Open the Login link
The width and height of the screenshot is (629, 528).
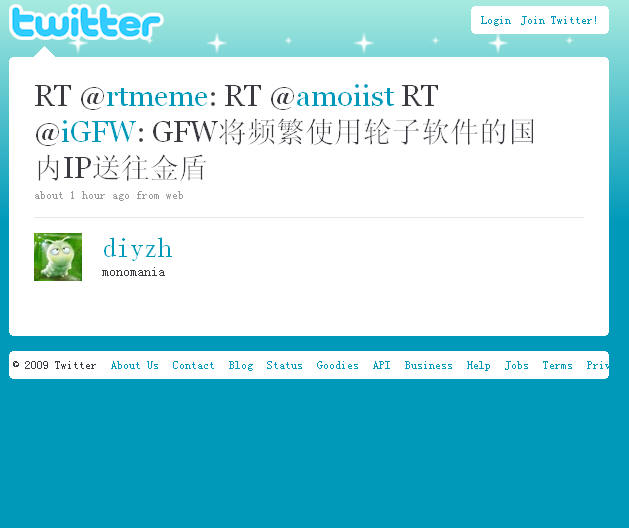click(x=496, y=20)
